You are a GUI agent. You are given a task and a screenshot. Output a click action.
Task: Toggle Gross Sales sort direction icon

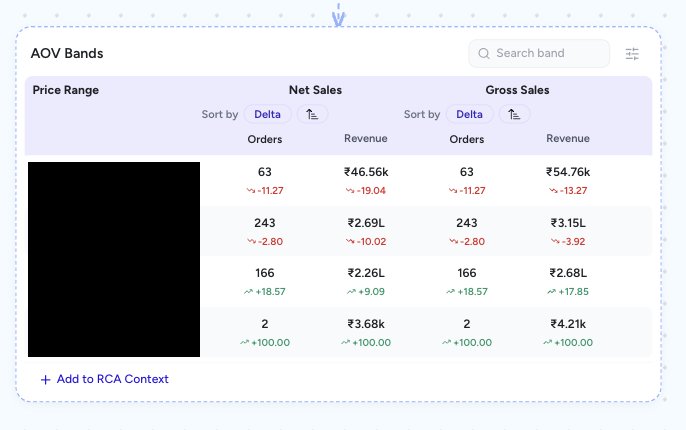[x=514, y=115]
